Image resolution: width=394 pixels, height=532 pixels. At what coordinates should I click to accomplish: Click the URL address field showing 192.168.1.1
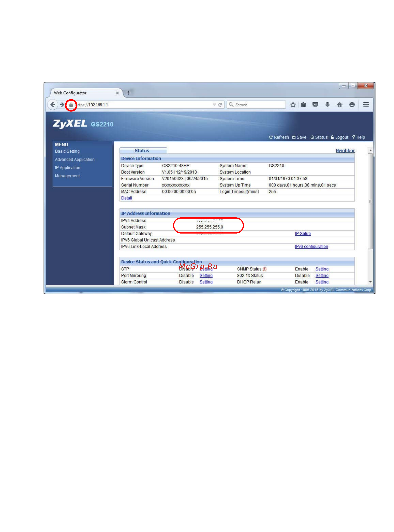[143, 105]
